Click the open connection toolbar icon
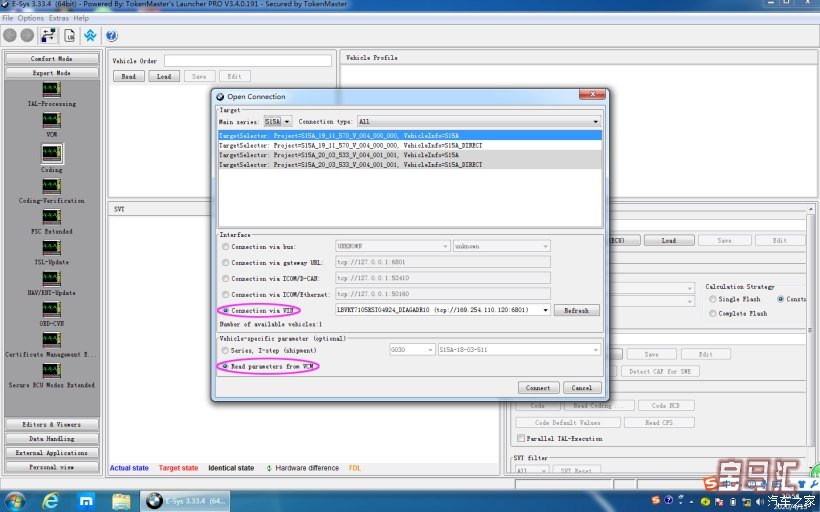This screenshot has height=512, width=820. click(x=48, y=36)
